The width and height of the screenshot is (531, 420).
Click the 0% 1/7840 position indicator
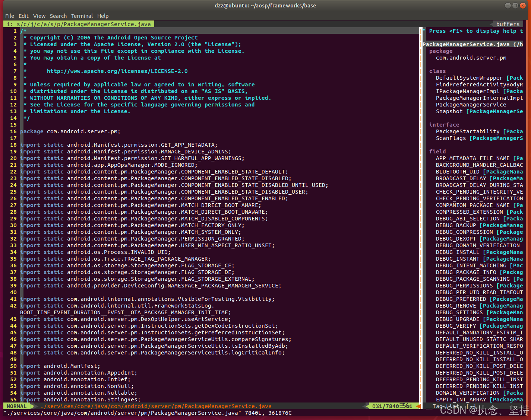tap(392, 406)
